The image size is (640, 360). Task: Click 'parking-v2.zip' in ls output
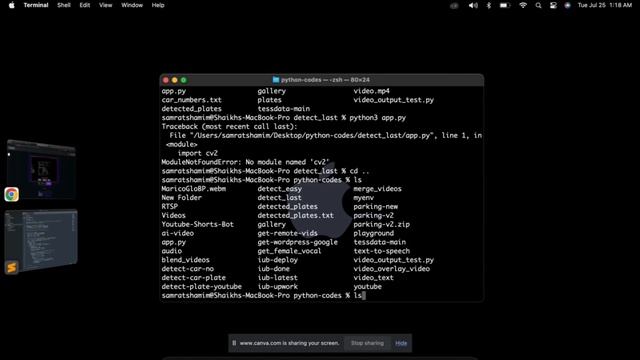[382, 224]
